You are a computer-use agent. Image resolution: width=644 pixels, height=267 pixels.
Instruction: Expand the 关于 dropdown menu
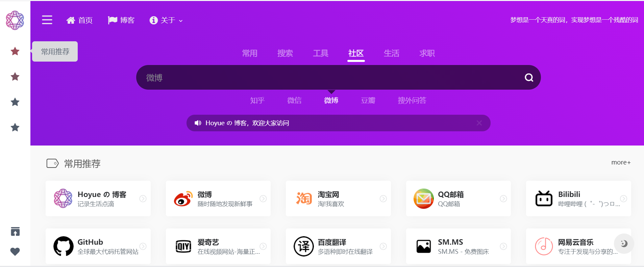pyautogui.click(x=166, y=20)
